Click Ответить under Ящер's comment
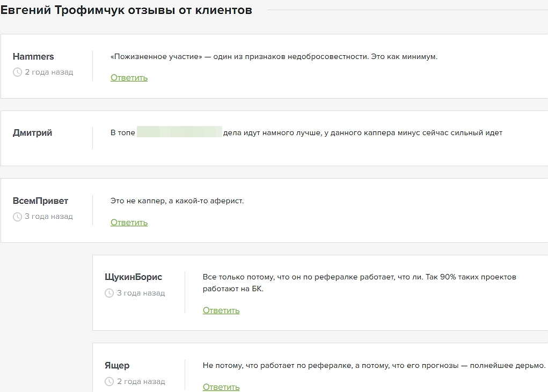 221,387
